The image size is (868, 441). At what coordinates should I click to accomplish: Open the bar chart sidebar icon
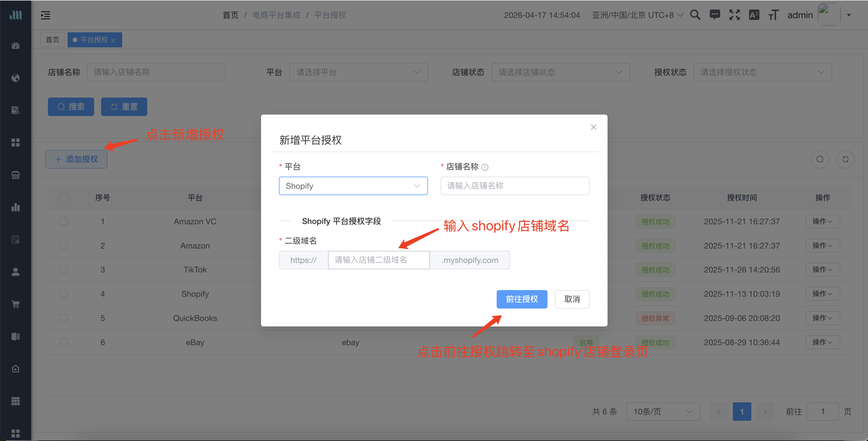pos(16,207)
